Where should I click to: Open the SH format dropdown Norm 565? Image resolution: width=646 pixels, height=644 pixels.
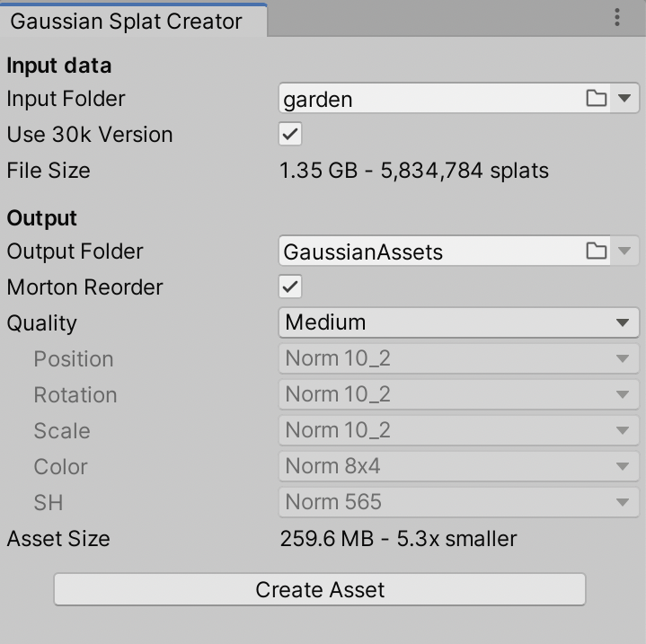(x=459, y=502)
